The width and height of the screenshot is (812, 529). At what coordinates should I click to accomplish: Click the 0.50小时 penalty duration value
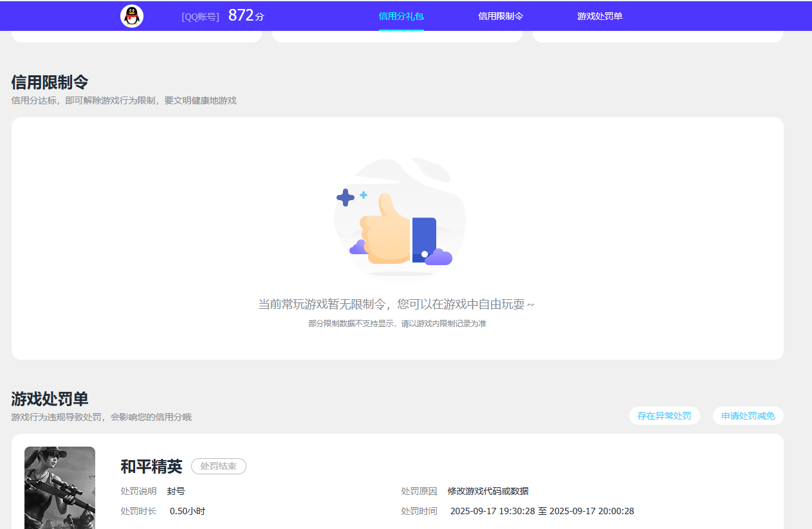point(187,511)
